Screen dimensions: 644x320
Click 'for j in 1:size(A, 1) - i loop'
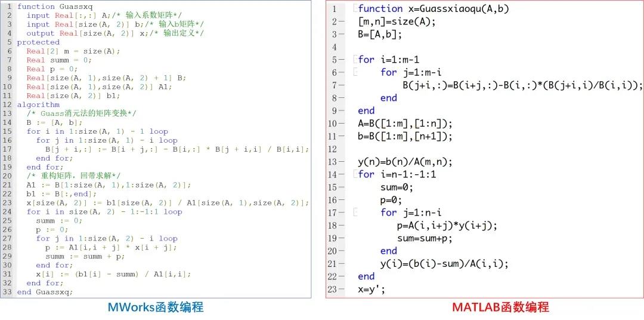[x=107, y=140]
